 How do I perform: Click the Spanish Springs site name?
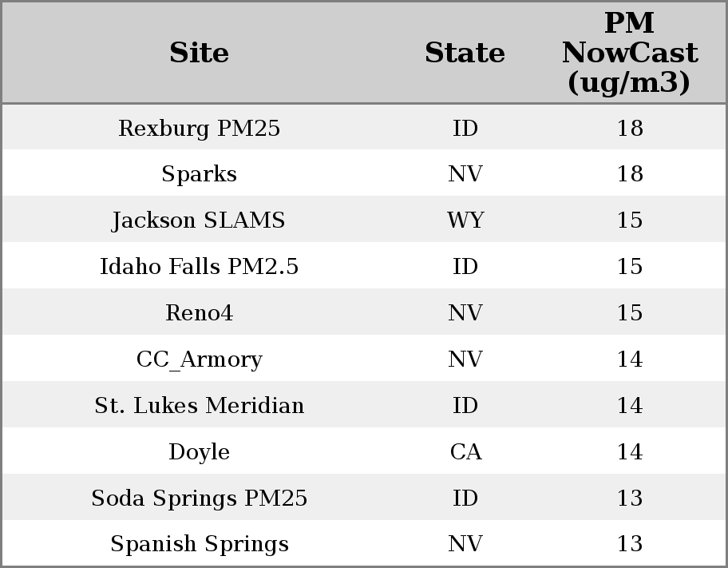(x=200, y=544)
